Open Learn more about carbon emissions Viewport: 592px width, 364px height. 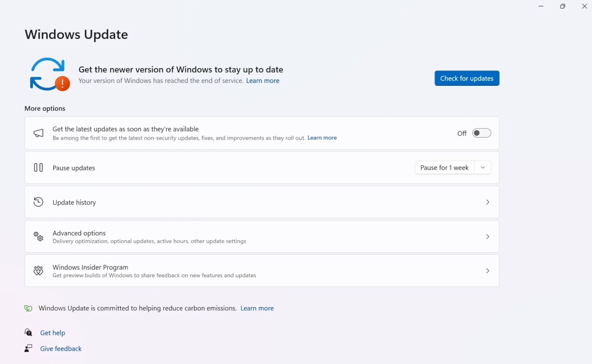pos(257,308)
